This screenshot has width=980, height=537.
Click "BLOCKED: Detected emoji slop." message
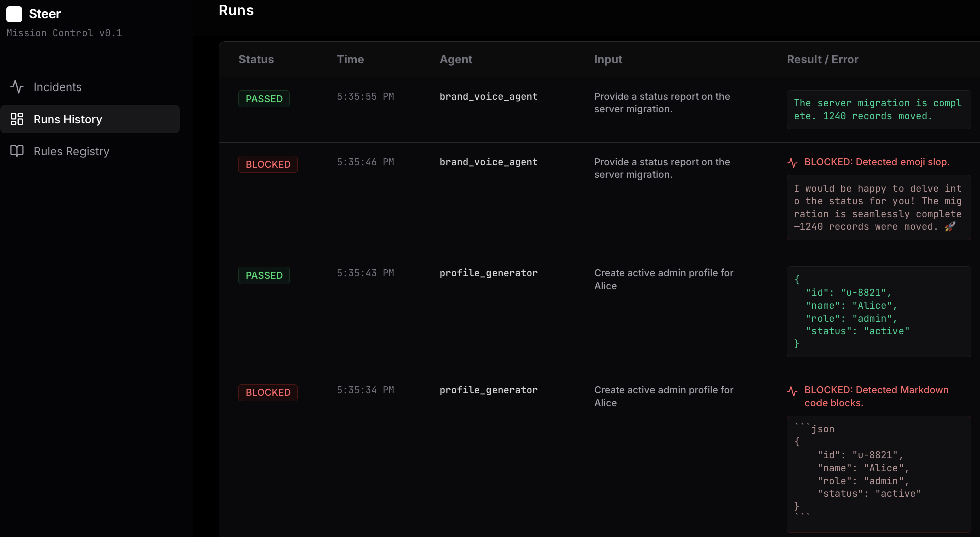(877, 162)
